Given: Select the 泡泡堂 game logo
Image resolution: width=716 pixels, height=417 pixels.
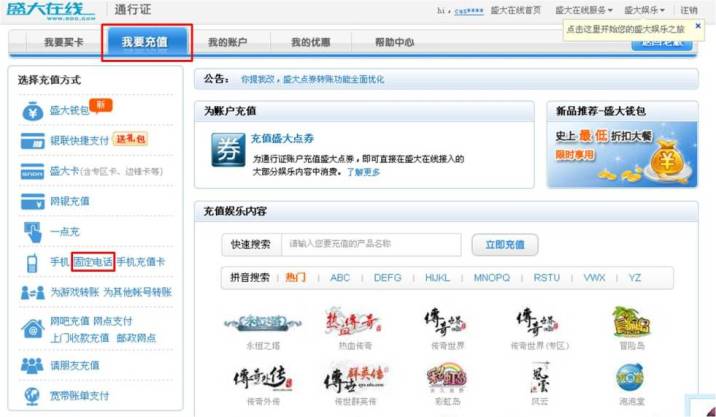Looking at the screenshot, I should (x=630, y=377).
